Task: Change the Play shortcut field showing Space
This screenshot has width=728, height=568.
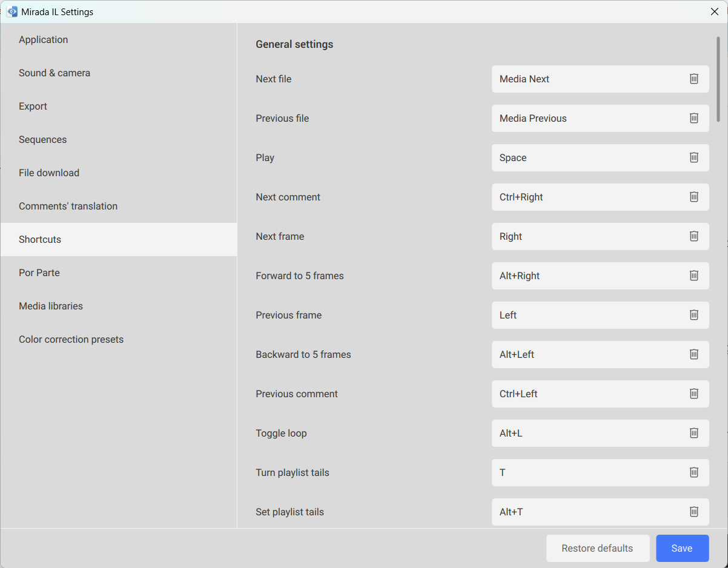Action: [x=600, y=157]
